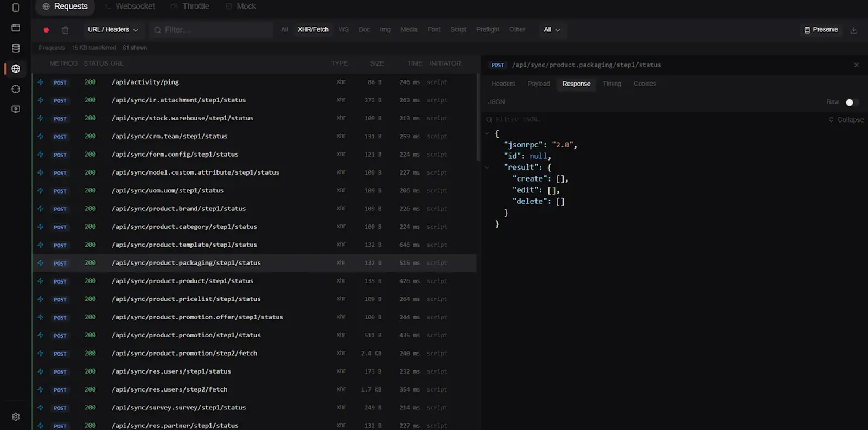Click the lightning icon of product.template row
The image size is (868, 430).
click(x=41, y=245)
